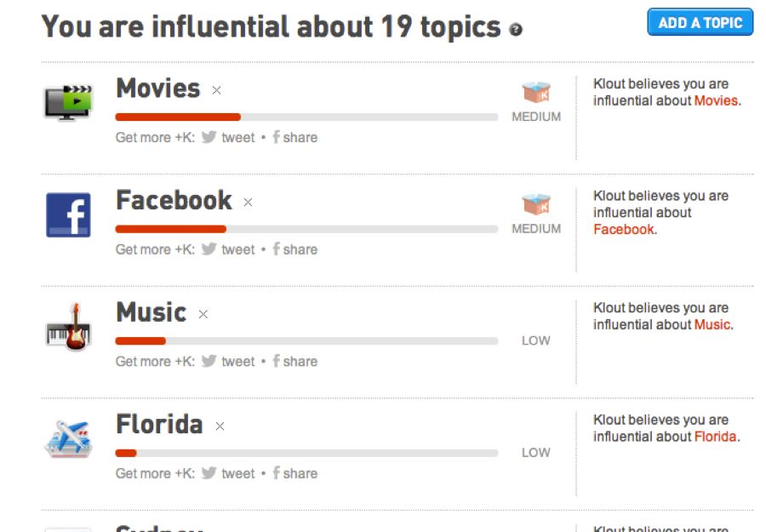Share the Movies topic on Facebook

(300, 138)
